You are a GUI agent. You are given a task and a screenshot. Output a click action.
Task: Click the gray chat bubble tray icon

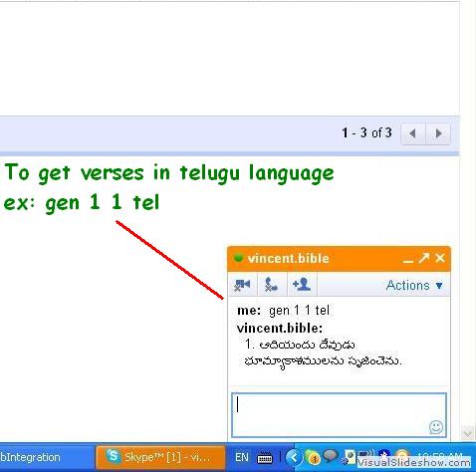coord(330,456)
